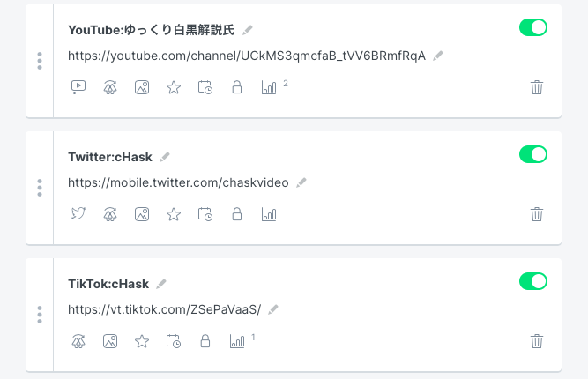Edit the mobile.twitter.com URL pencil
The width and height of the screenshot is (588, 379).
pos(301,182)
